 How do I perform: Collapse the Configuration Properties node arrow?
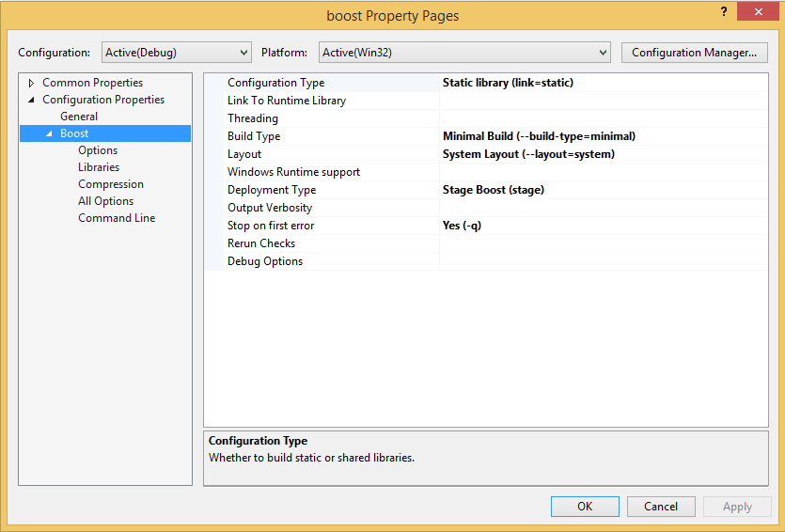click(x=31, y=100)
